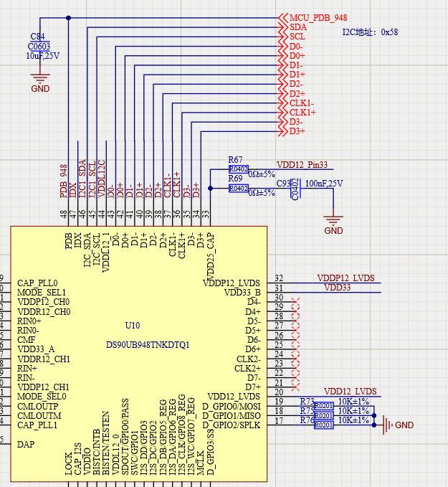Click the IDX net label
The width and height of the screenshot is (448, 487).
click(72, 190)
